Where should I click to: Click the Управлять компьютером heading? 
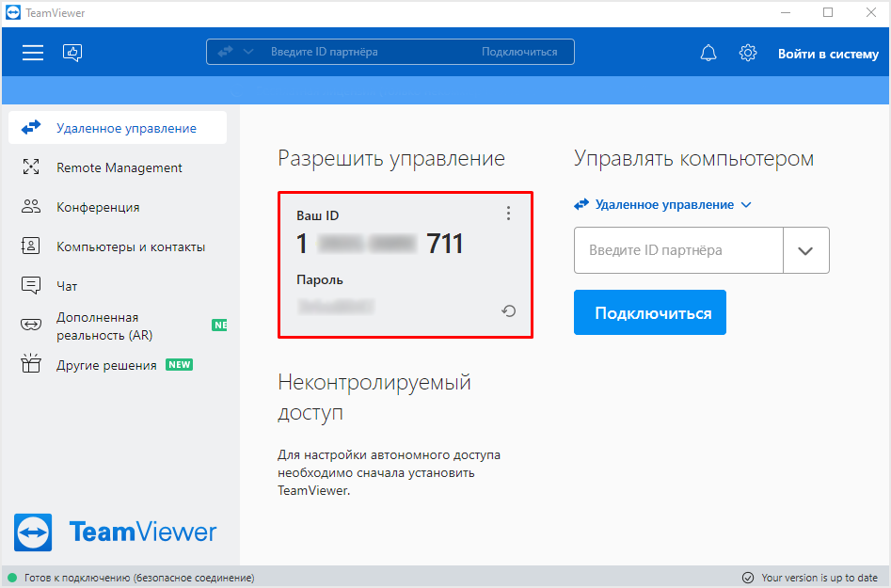tap(693, 158)
